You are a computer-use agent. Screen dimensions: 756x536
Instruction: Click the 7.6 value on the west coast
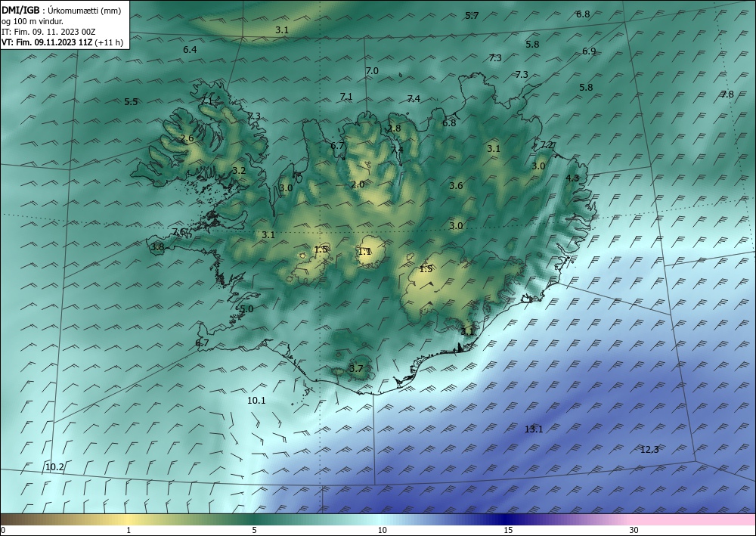pyautogui.click(x=179, y=231)
